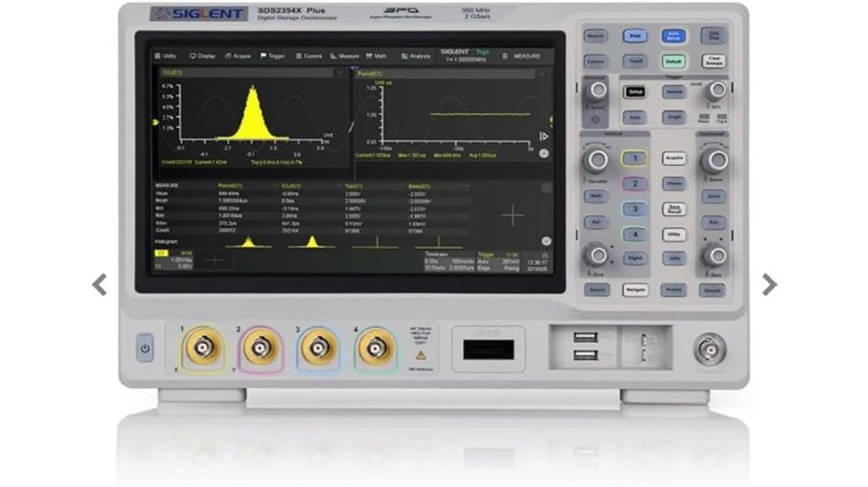The image size is (868, 487).
Task: Toggle pink channel 2 button
Action: click(634, 184)
